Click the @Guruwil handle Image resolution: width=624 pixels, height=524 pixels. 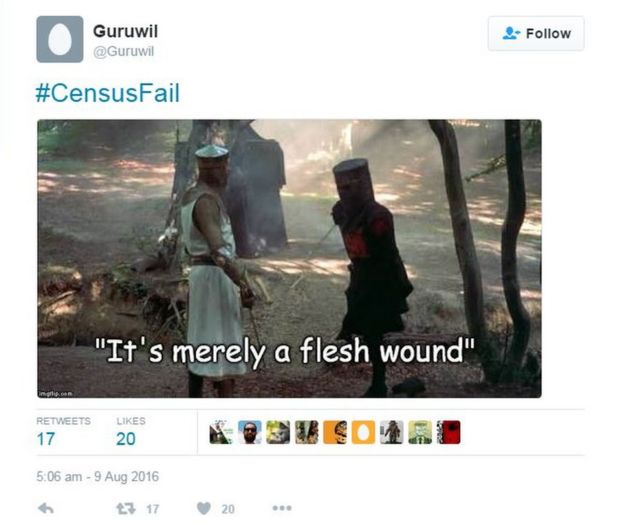[123, 51]
